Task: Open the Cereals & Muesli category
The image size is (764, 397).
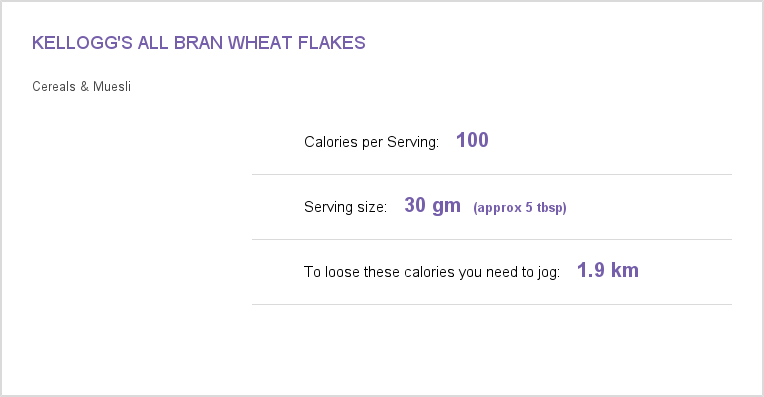Action: click(x=81, y=87)
